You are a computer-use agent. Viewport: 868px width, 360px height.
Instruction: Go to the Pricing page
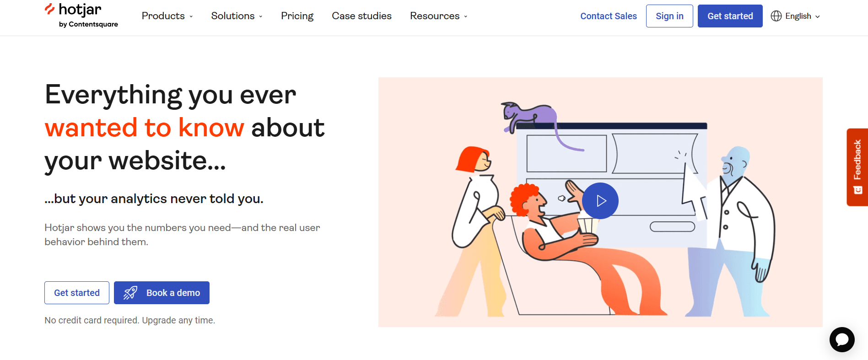297,16
